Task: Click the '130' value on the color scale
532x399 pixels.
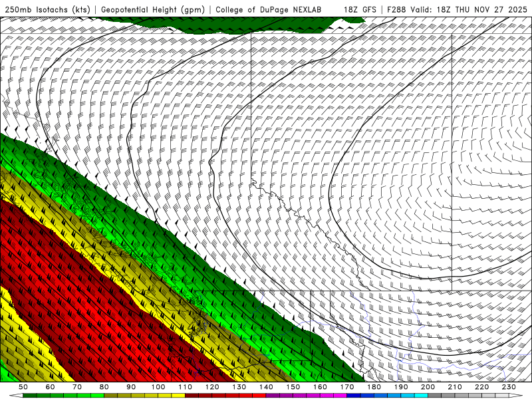Action: (x=239, y=387)
